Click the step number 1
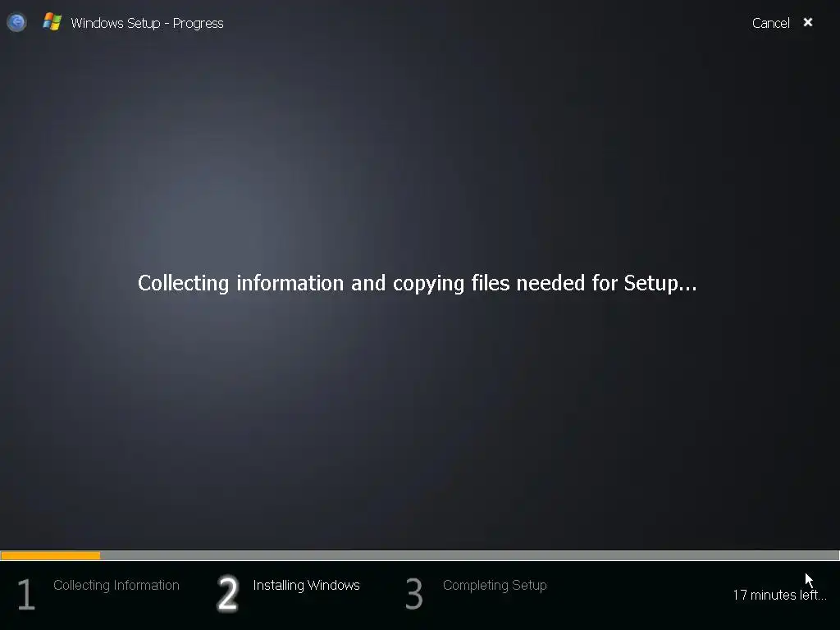The image size is (840, 630). click(26, 594)
